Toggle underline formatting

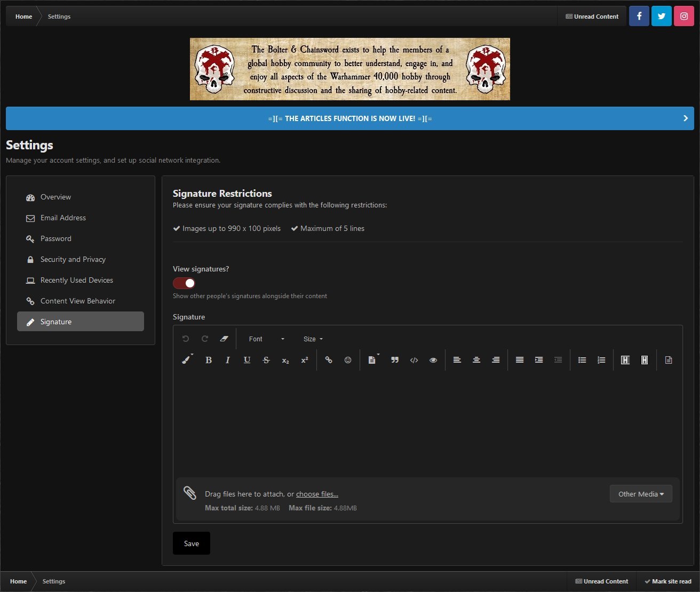(x=247, y=360)
